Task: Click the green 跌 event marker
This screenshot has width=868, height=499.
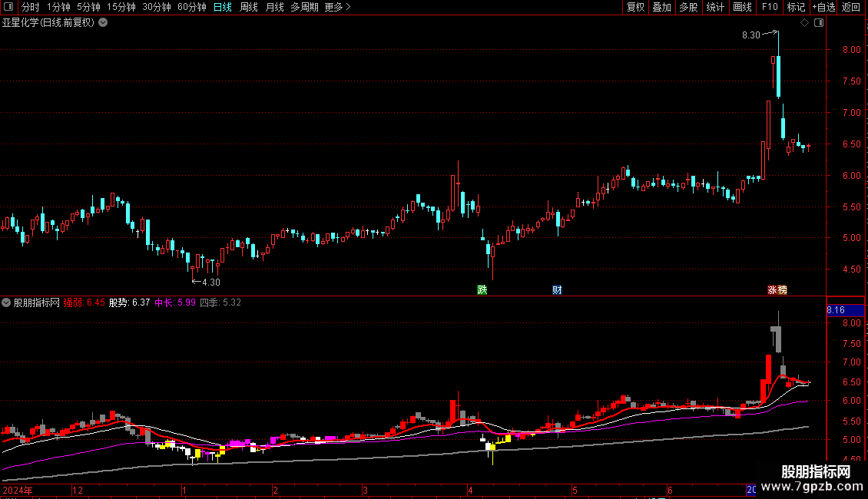Action: [482, 290]
